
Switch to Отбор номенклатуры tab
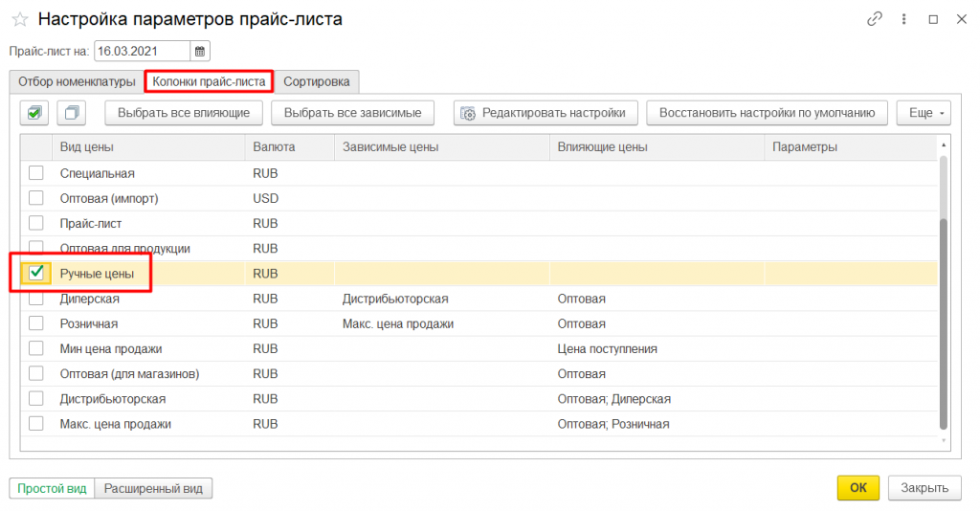point(77,81)
